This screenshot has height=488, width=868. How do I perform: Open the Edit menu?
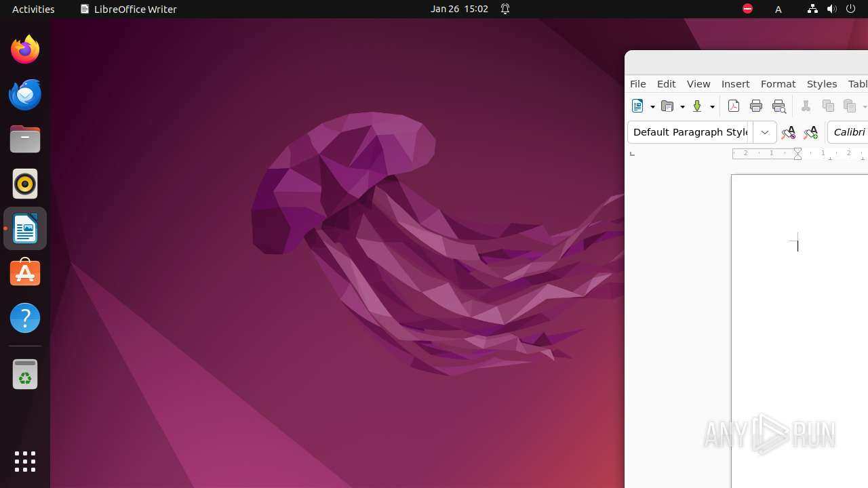667,84
